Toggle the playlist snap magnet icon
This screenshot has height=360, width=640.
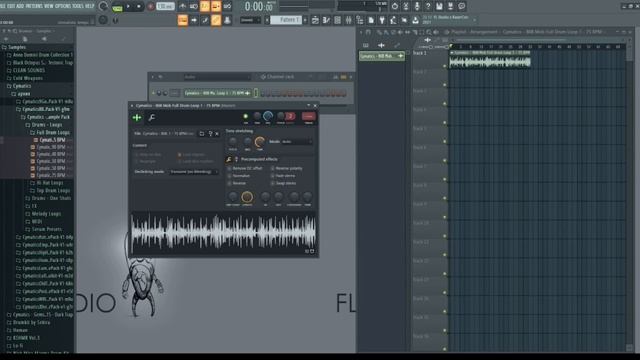tap(369, 32)
